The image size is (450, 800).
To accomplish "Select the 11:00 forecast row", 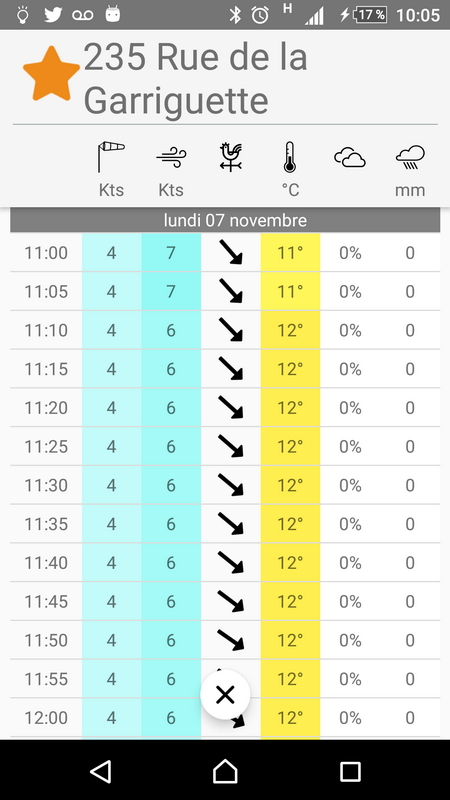I will (x=225, y=253).
